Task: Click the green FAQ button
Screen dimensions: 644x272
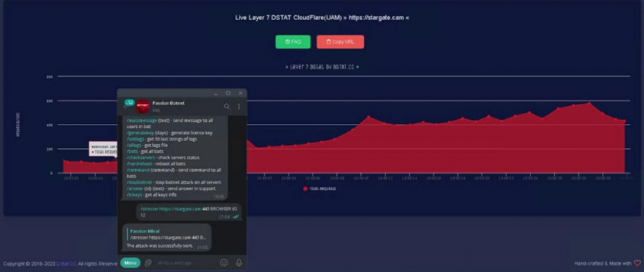Action: point(293,42)
